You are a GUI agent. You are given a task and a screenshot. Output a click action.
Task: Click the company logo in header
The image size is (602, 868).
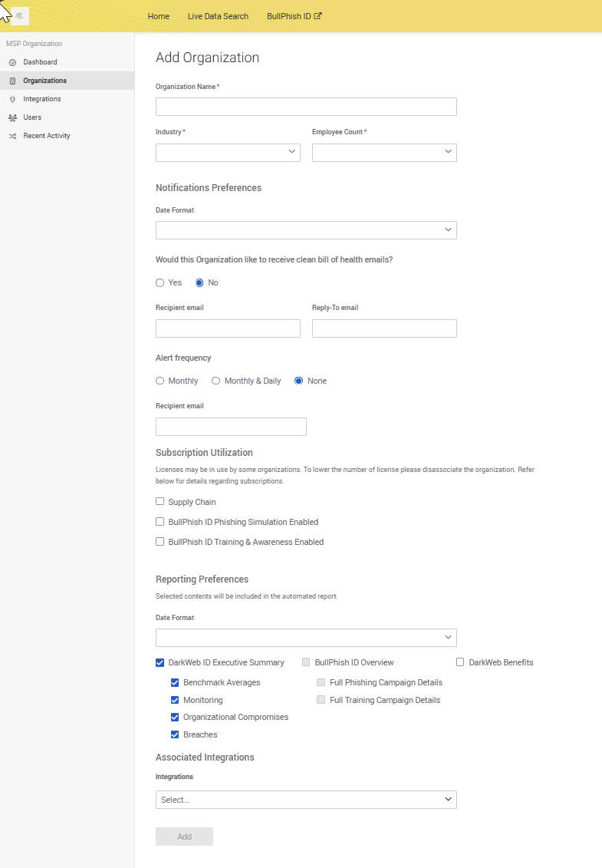coord(19,15)
